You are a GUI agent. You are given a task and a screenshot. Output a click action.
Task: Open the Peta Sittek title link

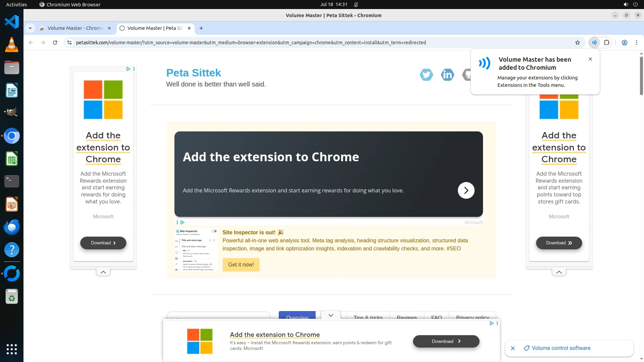coord(194,73)
